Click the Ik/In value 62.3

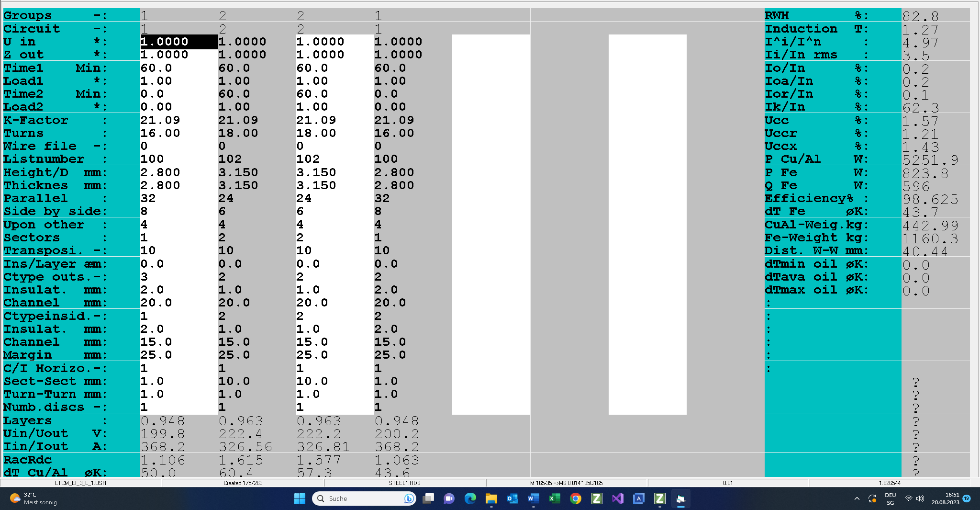click(921, 108)
